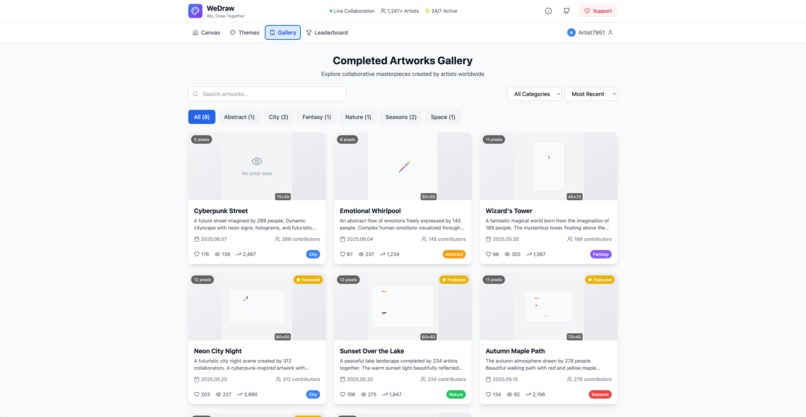Filter by Seasons (2) category chip

(x=401, y=117)
